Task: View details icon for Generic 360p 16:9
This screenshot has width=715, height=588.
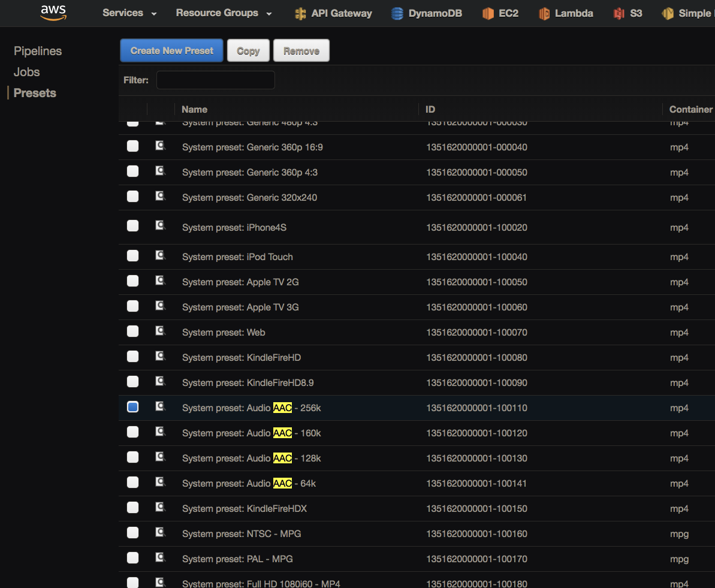Action: click(160, 146)
